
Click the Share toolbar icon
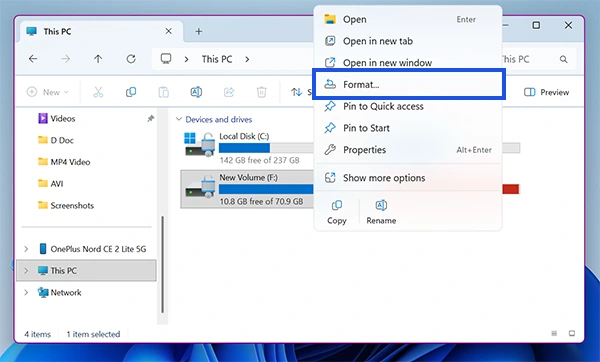229,92
